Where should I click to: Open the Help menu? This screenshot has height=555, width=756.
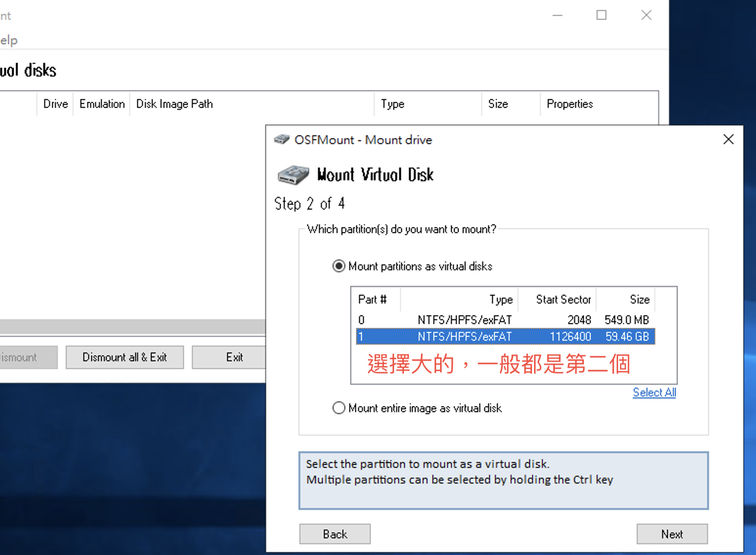point(9,40)
